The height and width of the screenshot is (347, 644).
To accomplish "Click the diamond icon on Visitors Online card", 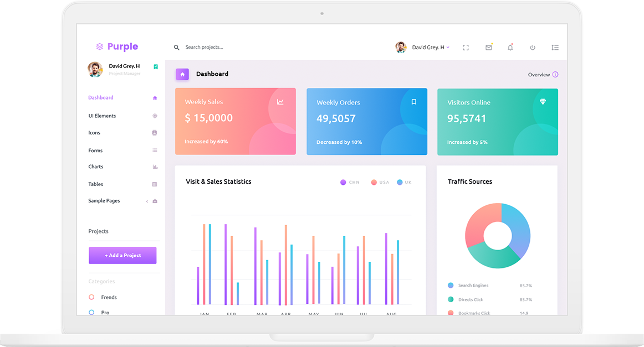I will 543,102.
